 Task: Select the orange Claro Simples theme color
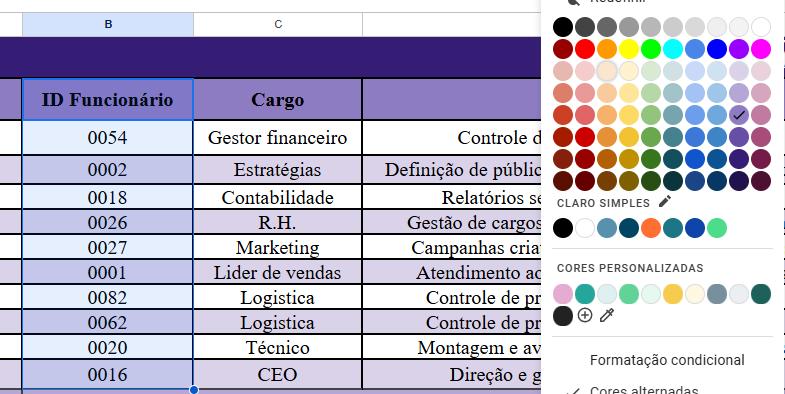651,228
